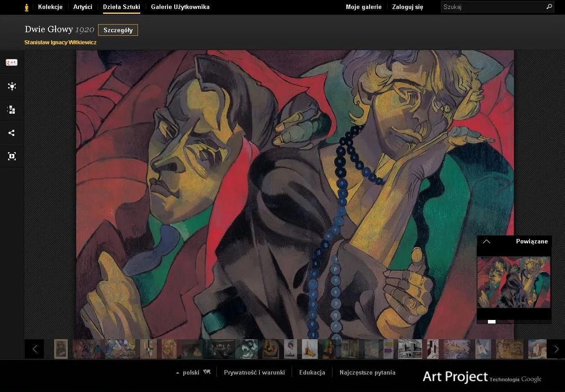This screenshot has width=565, height=392.
Task: Click the search magnifier icon
Action: (549, 7)
